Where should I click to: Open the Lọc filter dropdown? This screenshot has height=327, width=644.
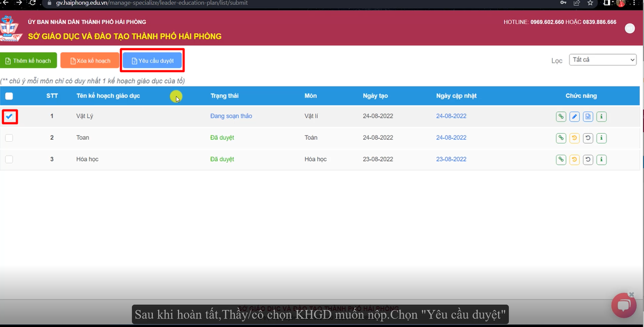pyautogui.click(x=602, y=60)
